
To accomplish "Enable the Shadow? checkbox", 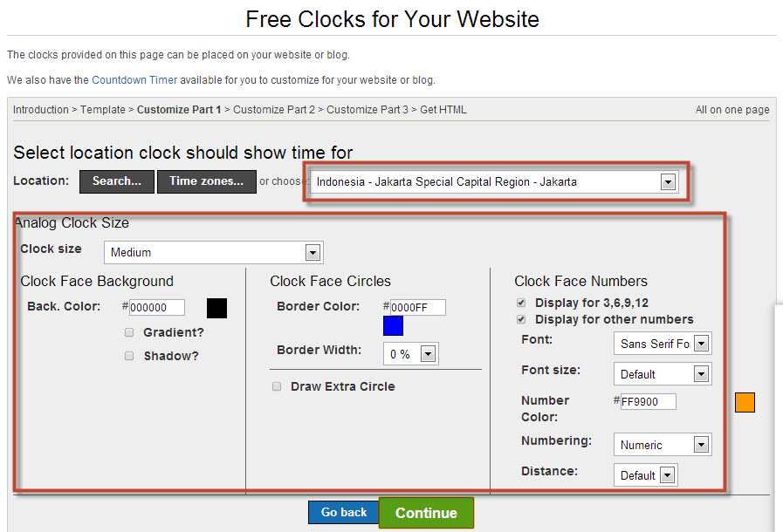I will click(x=129, y=356).
